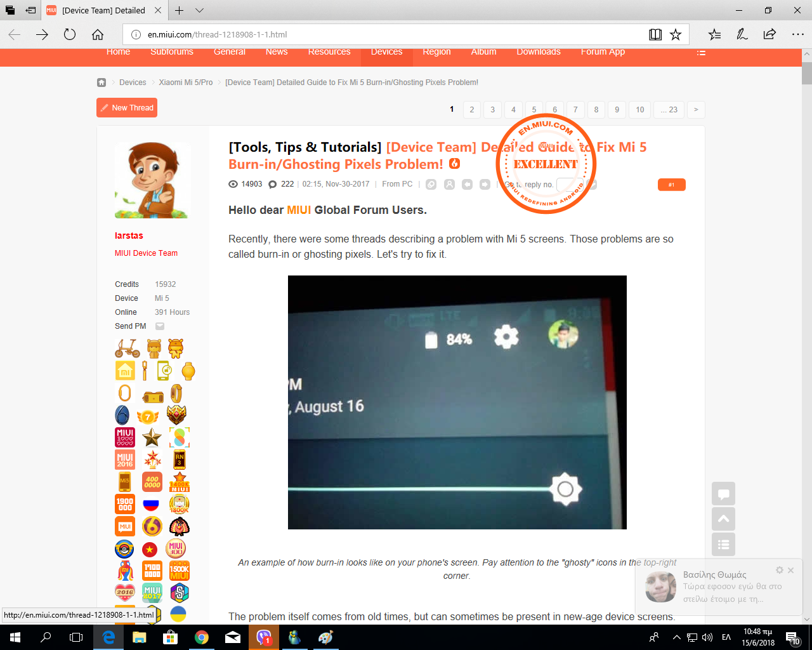Open Edge Share icon in toolbar

[x=769, y=34]
